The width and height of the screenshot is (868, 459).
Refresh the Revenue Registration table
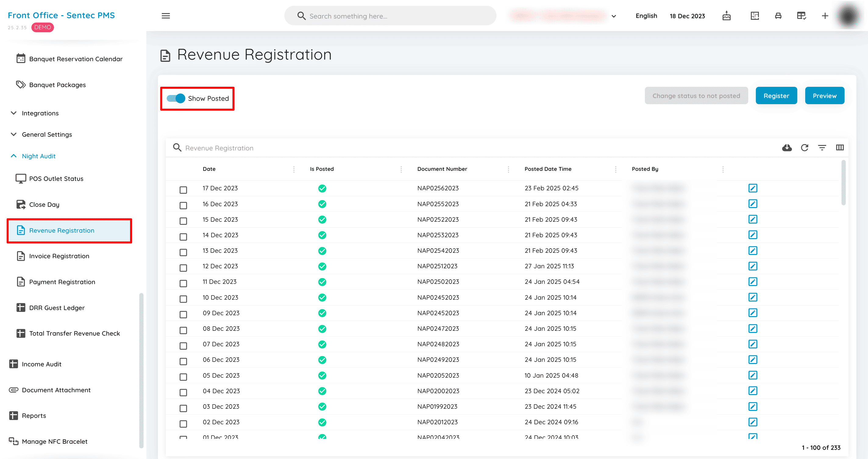tap(804, 147)
